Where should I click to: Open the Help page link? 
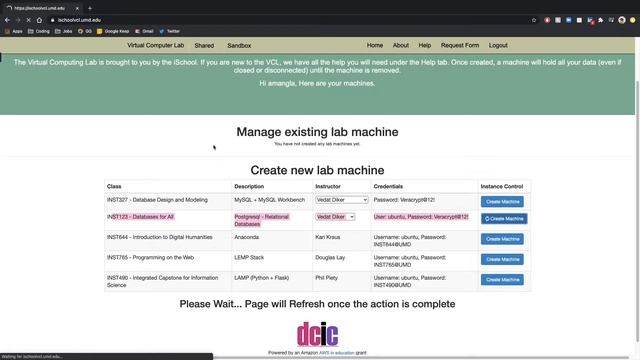tap(424, 45)
